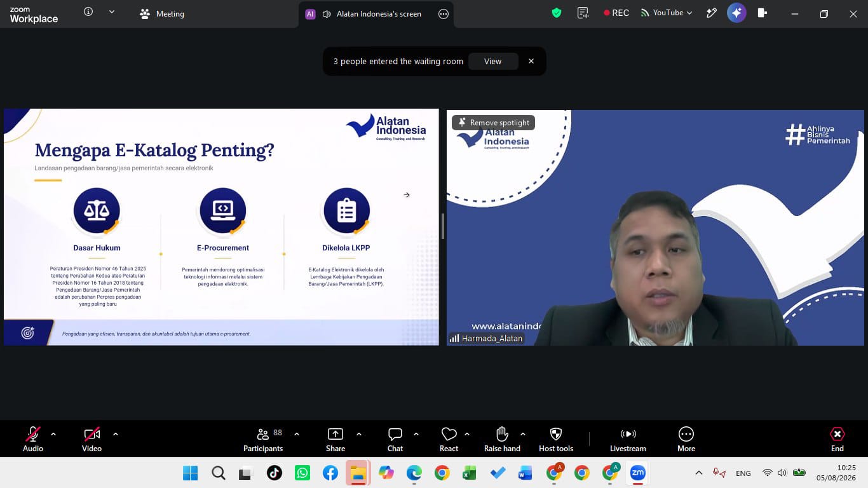Open the More options menu

coord(686,439)
